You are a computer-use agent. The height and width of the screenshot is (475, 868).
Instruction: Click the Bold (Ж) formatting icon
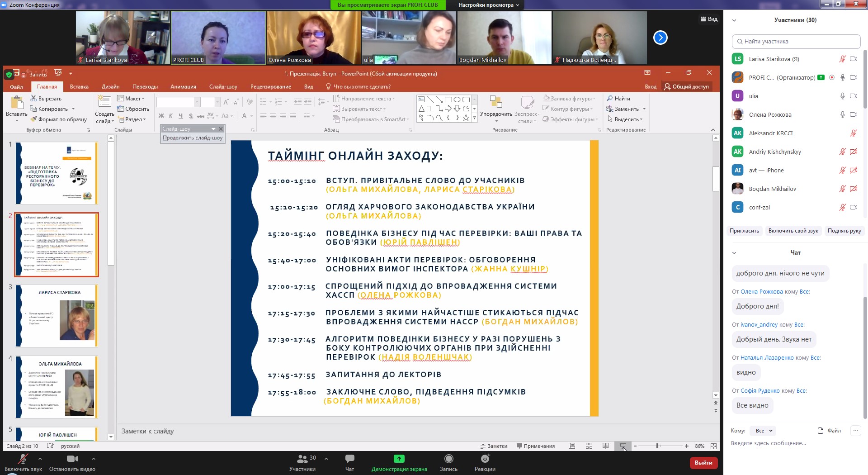(x=161, y=116)
